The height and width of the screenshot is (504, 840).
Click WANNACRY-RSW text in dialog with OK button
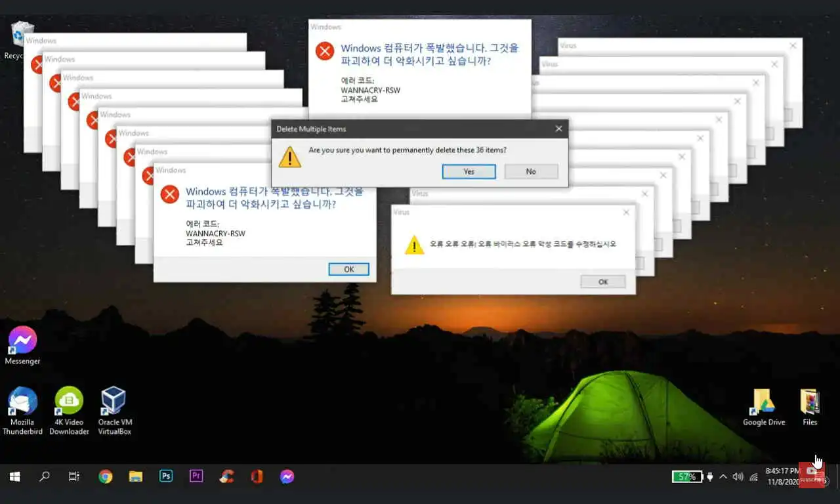coord(215,234)
